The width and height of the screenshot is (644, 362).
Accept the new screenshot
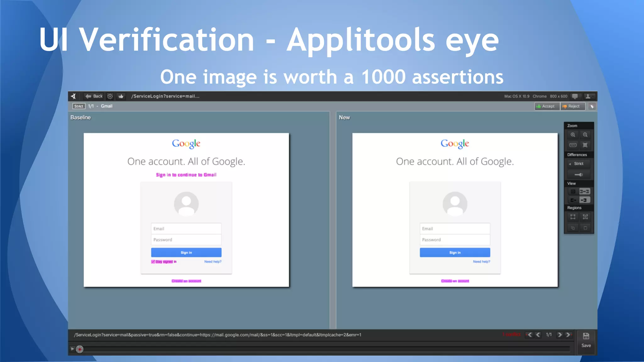tap(547, 106)
